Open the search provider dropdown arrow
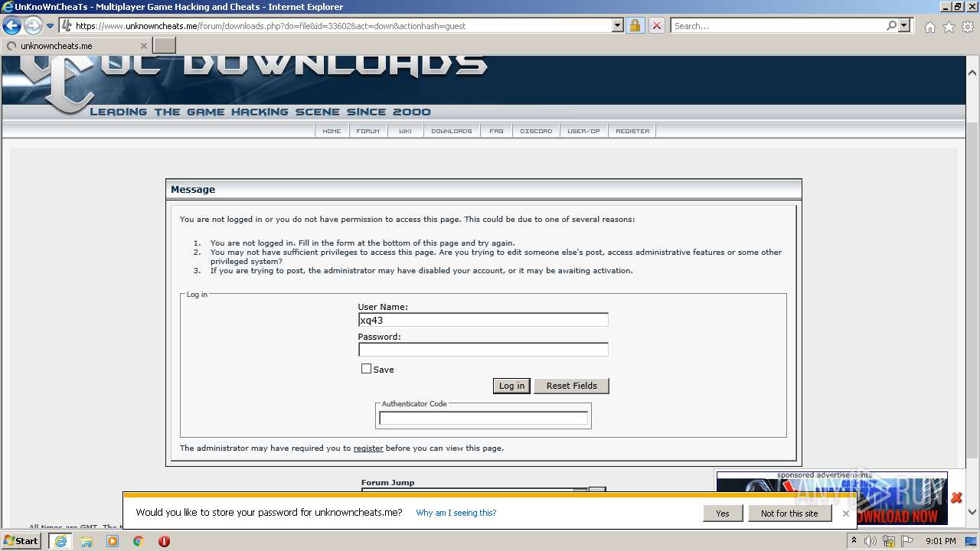Image resolution: width=980 pixels, height=551 pixels. tap(904, 25)
